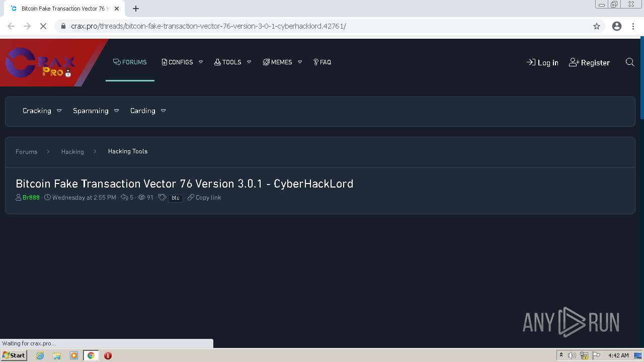644x362 pixels.
Task: Show hidden system tray icons
Action: (561, 355)
